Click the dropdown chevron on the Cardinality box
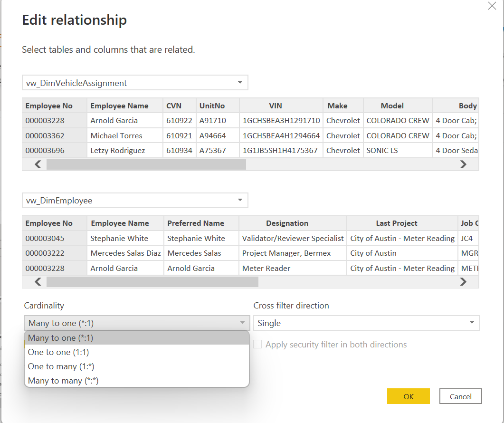The width and height of the screenshot is (504, 423). pyautogui.click(x=243, y=323)
